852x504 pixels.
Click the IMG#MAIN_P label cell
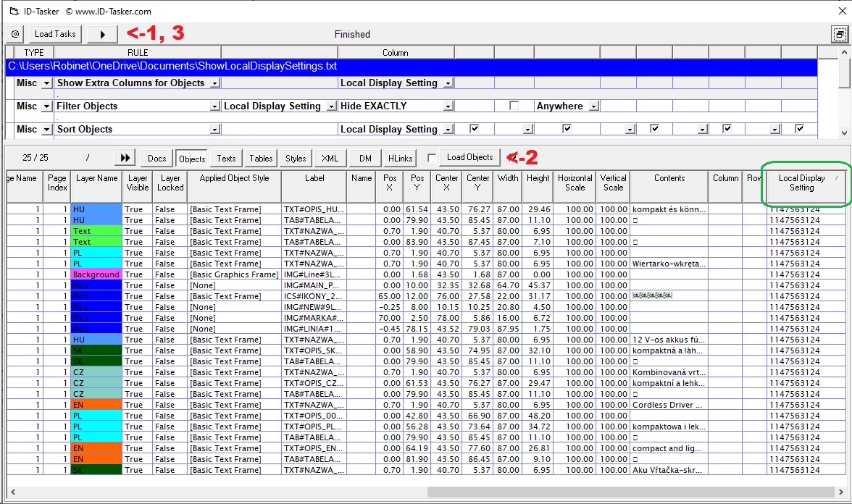(314, 285)
